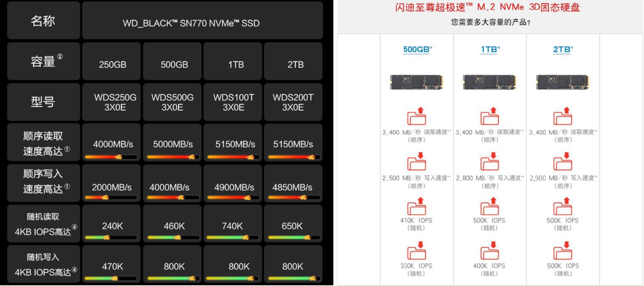The height and width of the screenshot is (286, 644).
Task: Click the 4850MB/s write speed bar
Action: [294, 198]
